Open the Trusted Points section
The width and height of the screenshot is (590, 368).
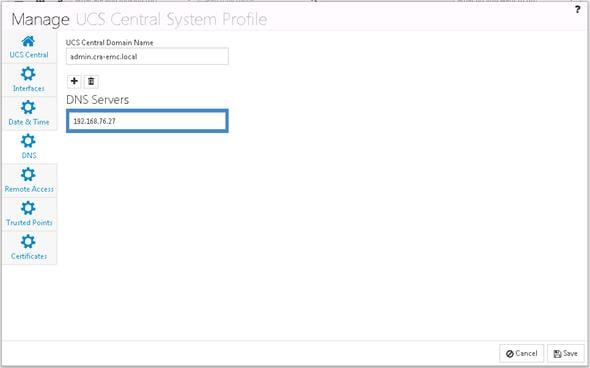pyautogui.click(x=29, y=214)
